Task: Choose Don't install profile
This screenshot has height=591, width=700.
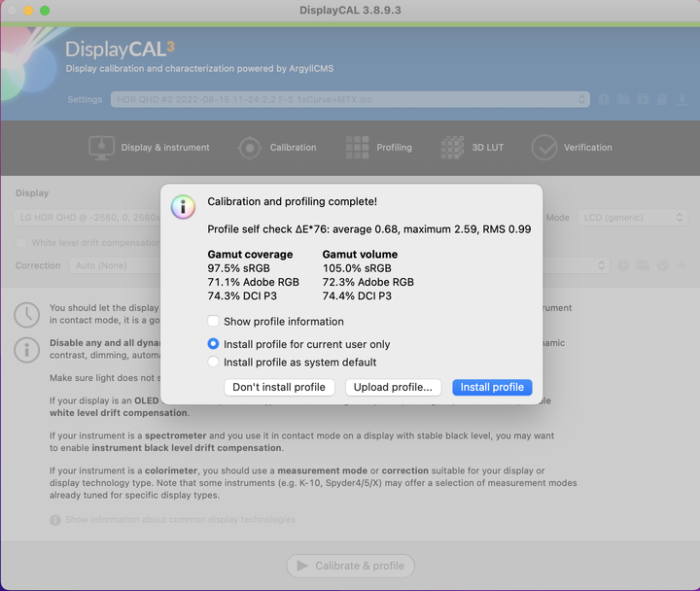Action: [279, 387]
